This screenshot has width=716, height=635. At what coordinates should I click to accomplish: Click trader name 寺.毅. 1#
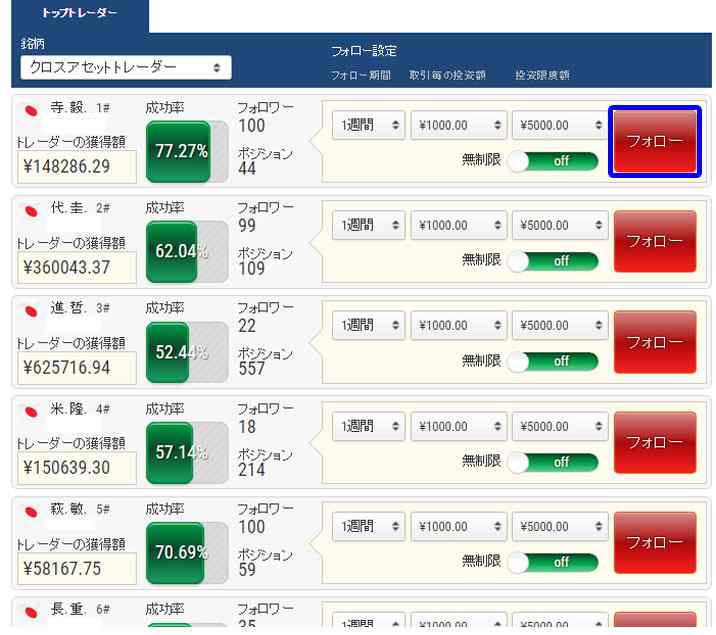coord(80,108)
